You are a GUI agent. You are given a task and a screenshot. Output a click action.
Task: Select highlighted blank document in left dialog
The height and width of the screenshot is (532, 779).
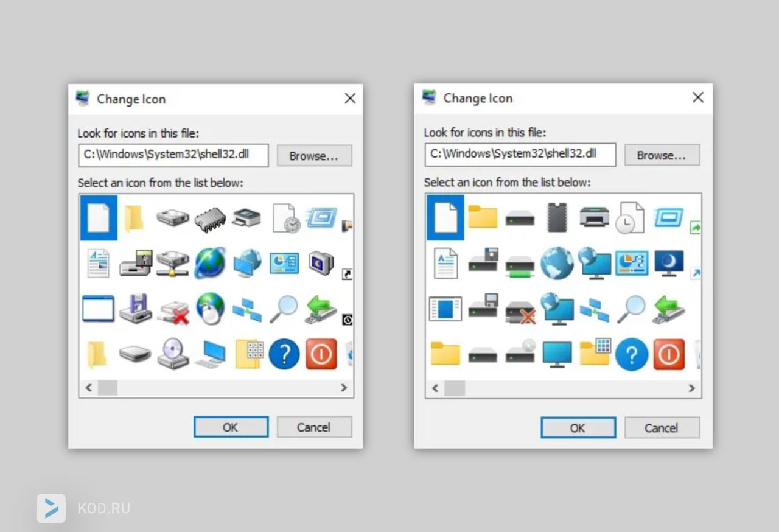(99, 218)
